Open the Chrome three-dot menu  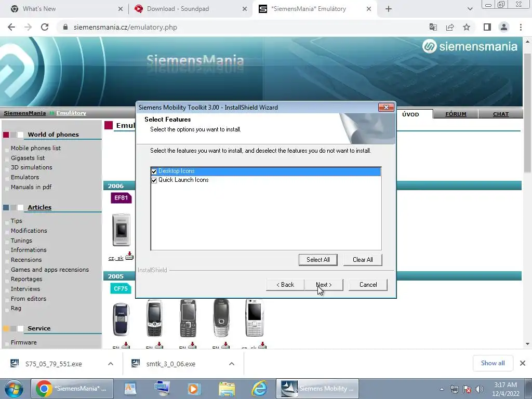[521, 27]
